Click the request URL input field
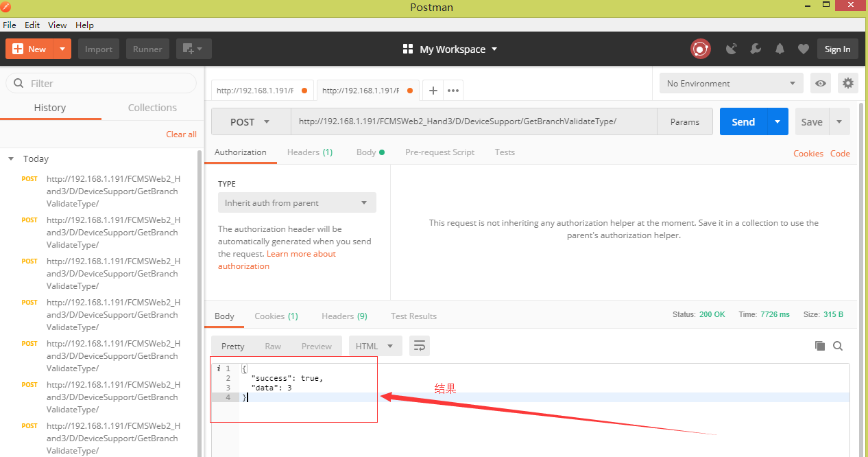868x457 pixels. [474, 121]
